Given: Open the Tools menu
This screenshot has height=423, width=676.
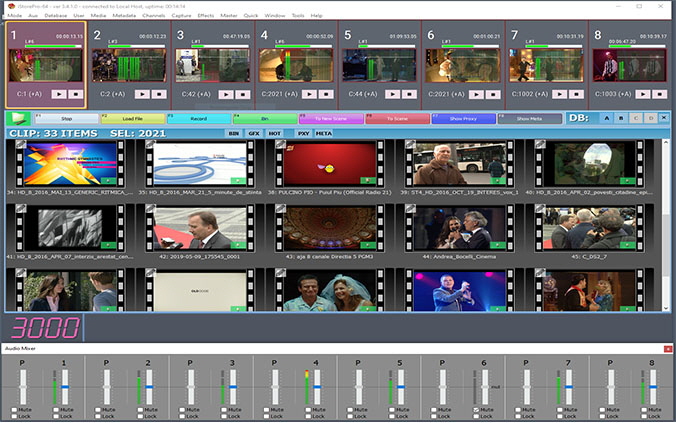Looking at the screenshot, I should click(298, 16).
